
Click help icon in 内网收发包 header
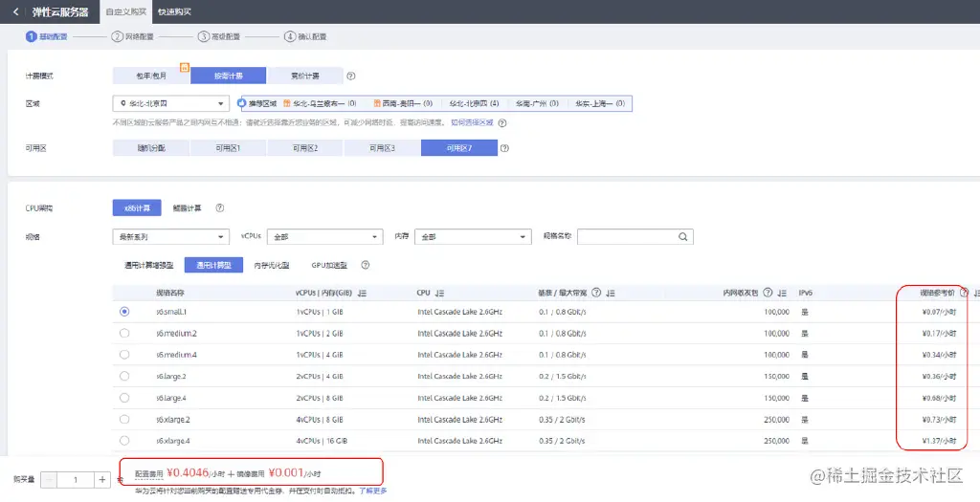768,293
